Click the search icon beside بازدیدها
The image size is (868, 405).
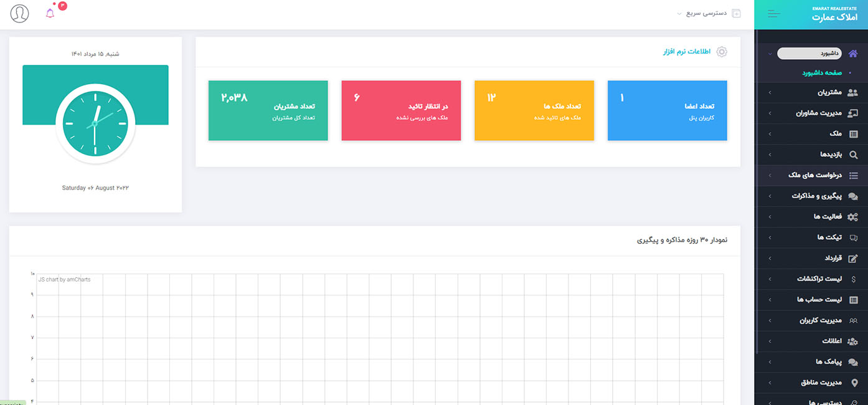[853, 155]
